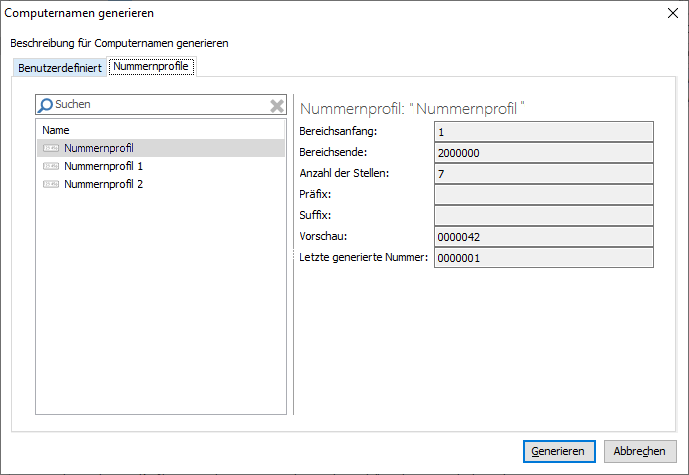Screen dimensions: 689x475
Task: Click the magnifier search icon
Action: (45, 105)
